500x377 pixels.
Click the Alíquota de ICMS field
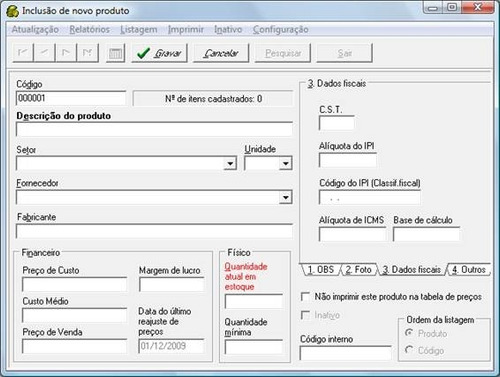tap(353, 234)
